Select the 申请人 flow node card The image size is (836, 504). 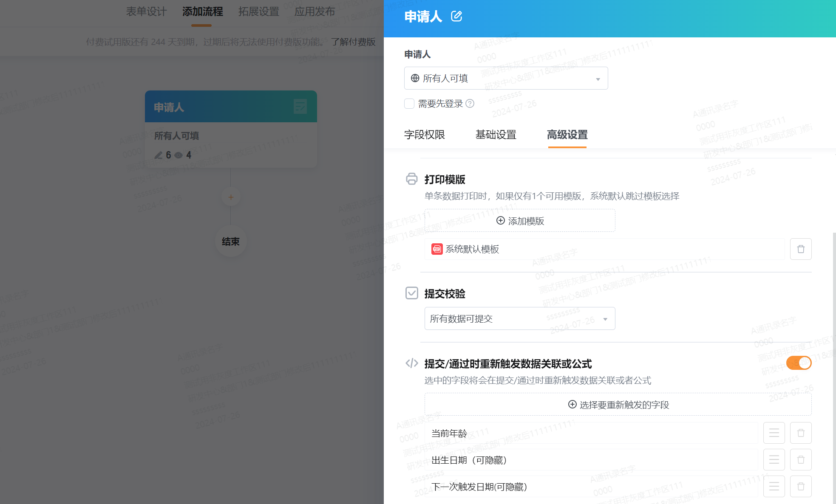pos(231,129)
